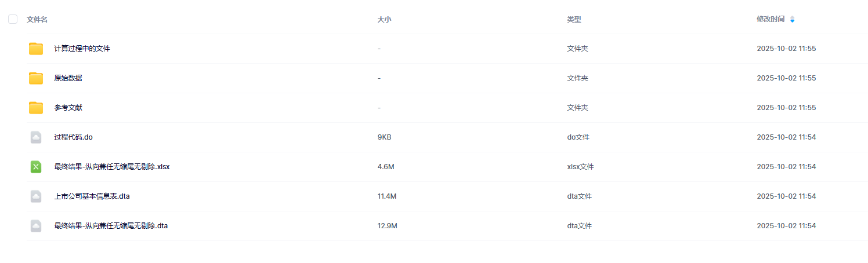Click the 类型 column header

(x=574, y=20)
